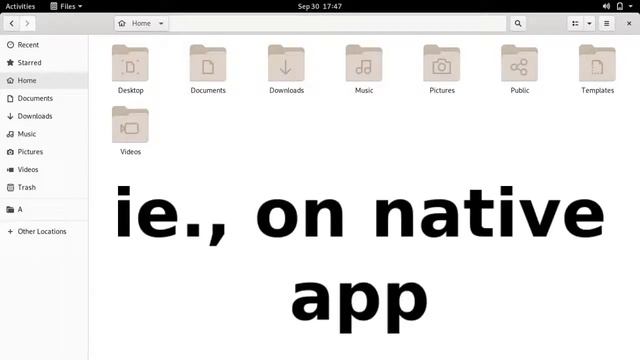Click the Home path button in the location bar
Screen dimensions: 640x360
click(141, 24)
